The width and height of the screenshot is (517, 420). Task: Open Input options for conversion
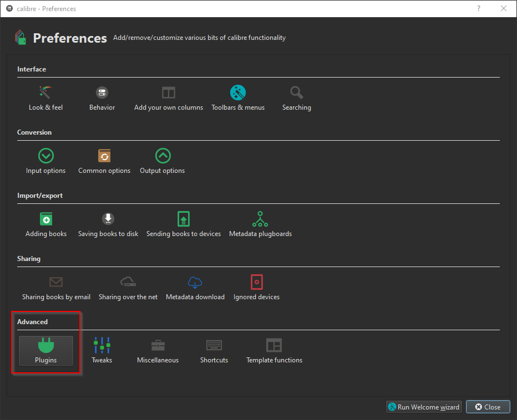45,161
